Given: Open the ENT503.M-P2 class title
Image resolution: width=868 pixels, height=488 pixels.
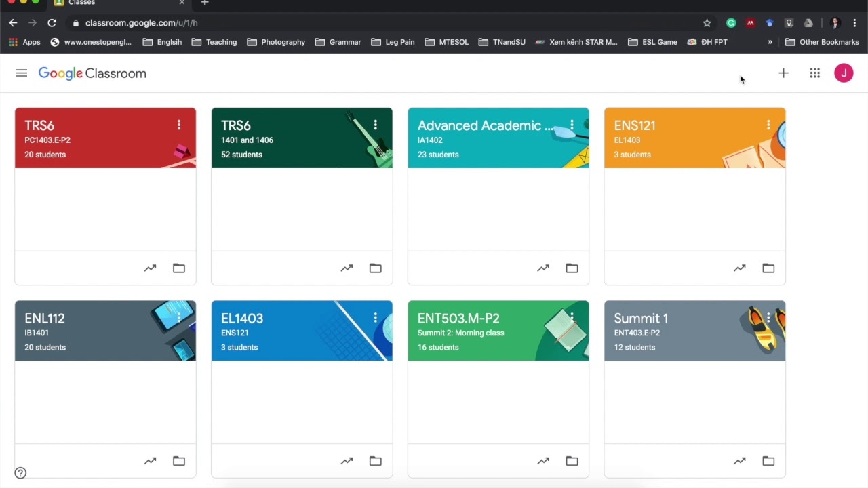Looking at the screenshot, I should coord(458,318).
